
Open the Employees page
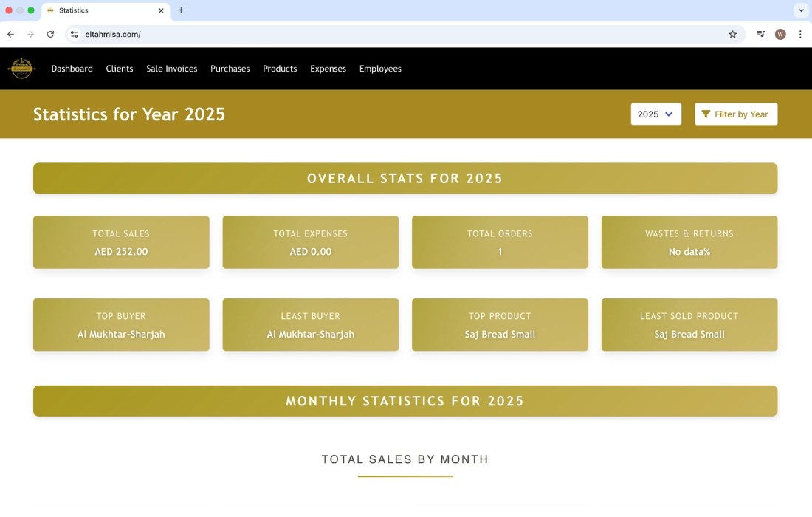tap(380, 69)
